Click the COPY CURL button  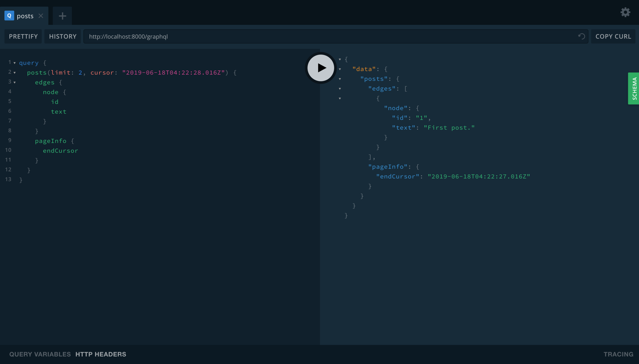coord(613,36)
